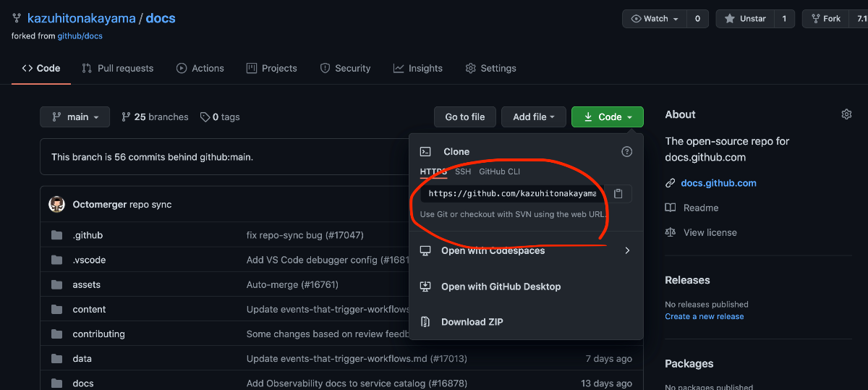Toggle the green Code dropdown button
Screen dimensions: 868x390
click(x=608, y=116)
